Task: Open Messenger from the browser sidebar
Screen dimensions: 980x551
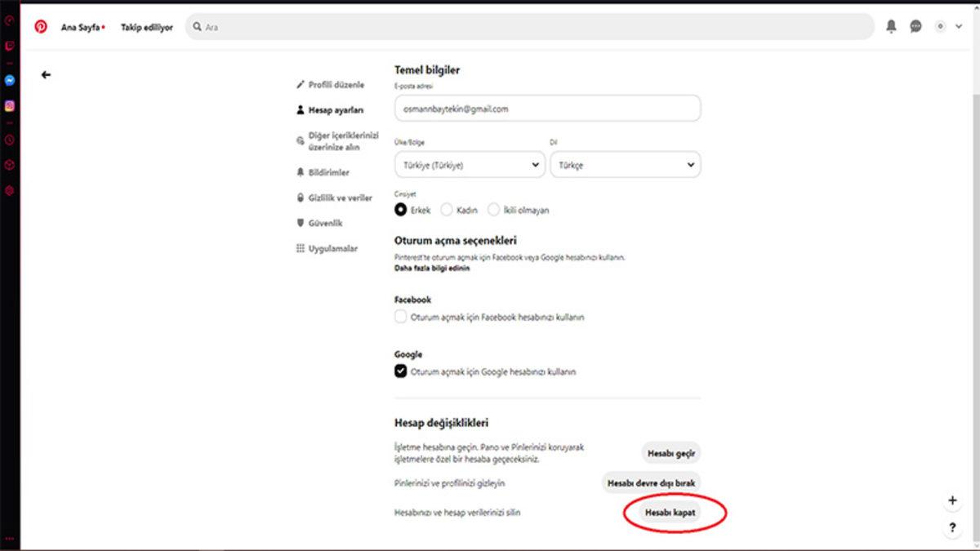Action: 9,81
